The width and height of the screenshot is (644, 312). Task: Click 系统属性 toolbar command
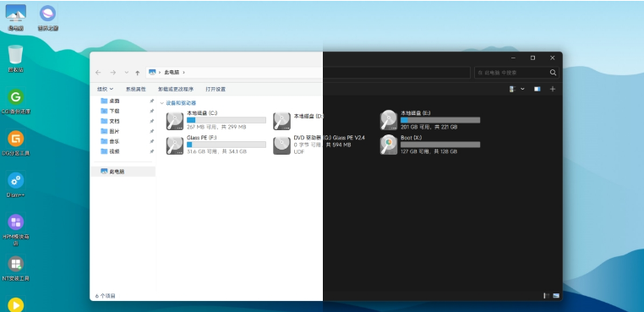pos(135,89)
